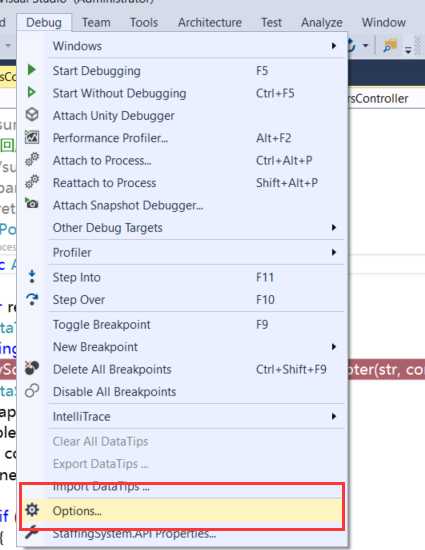This screenshot has width=425, height=550.
Task: Open the Test menu
Action: [x=271, y=23]
